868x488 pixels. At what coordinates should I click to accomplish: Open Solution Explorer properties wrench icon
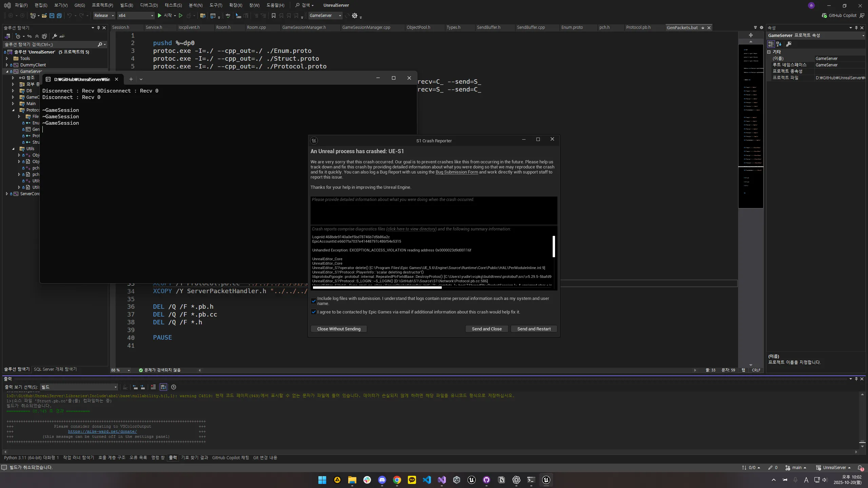(54, 36)
